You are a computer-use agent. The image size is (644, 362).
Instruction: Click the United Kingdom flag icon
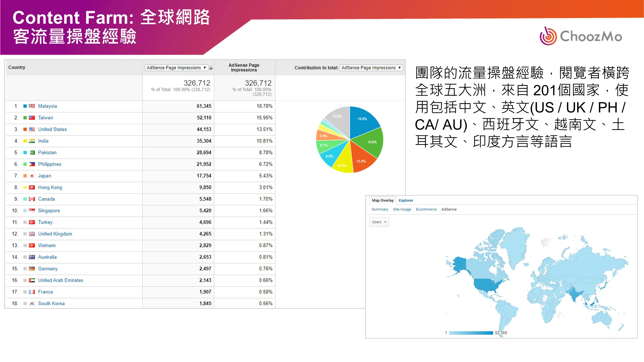32,234
